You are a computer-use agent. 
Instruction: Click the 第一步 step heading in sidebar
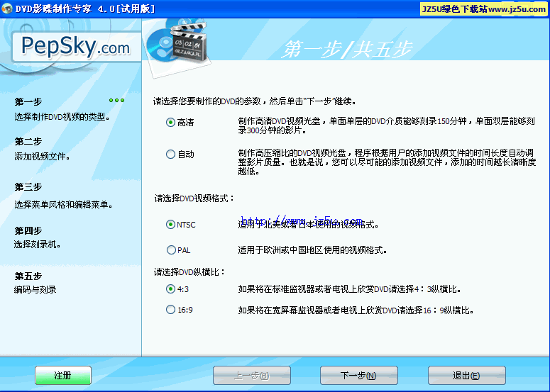(28, 102)
